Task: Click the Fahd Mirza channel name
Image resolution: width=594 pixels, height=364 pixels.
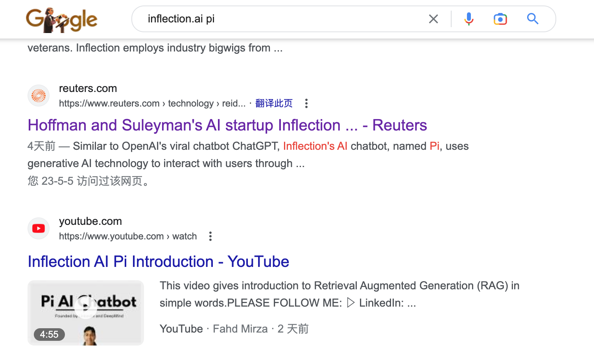Action: click(240, 329)
